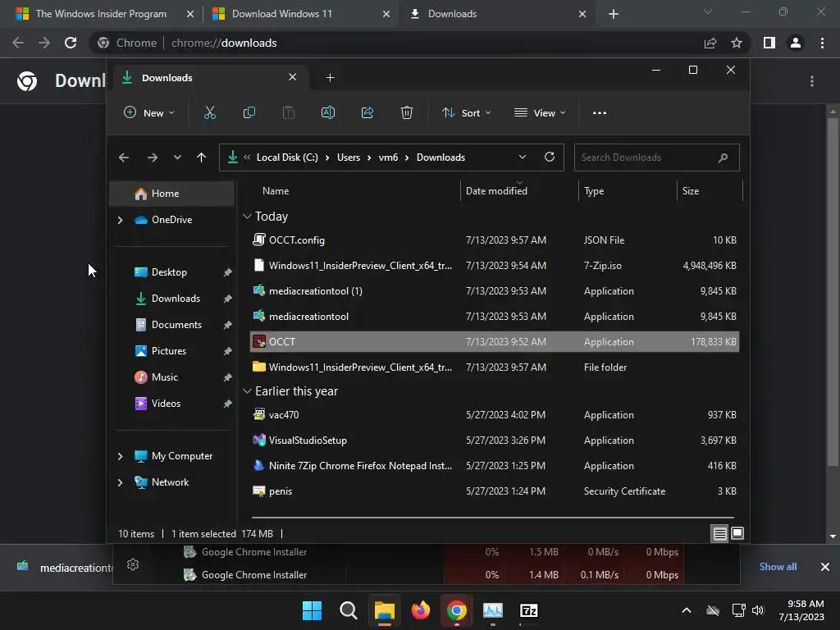This screenshot has height=630, width=840.
Task: Open Firefox from taskbar
Action: coord(421,610)
